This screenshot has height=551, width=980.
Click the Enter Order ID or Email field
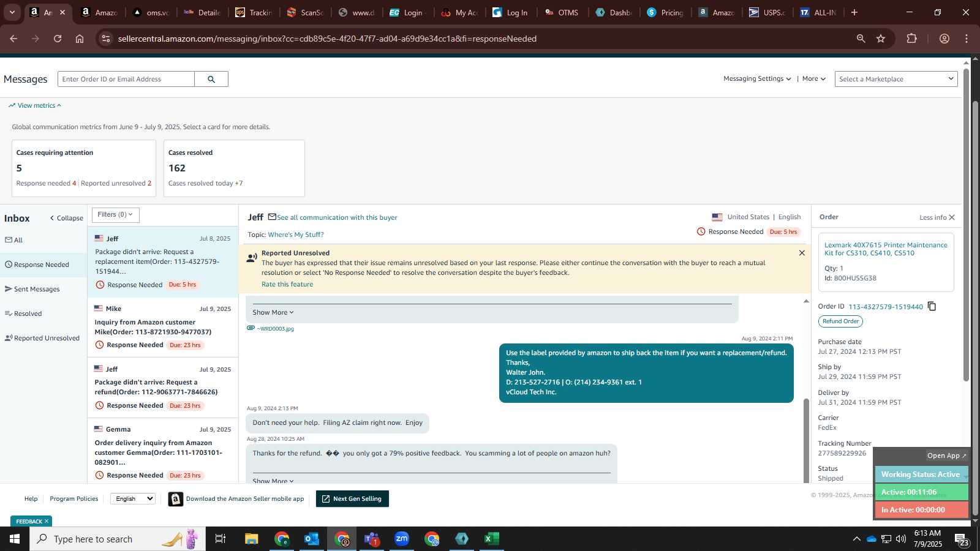click(126, 79)
